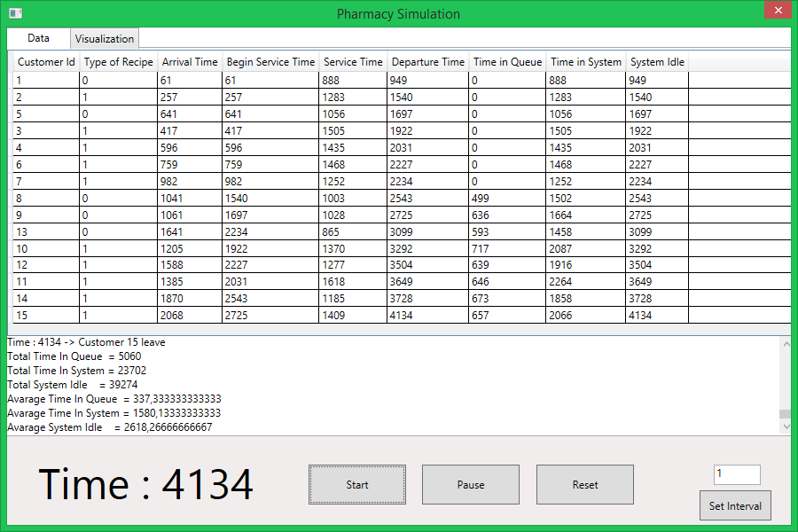Click arrival time cell 1870
Screen dimensions: 798x532
click(190, 298)
